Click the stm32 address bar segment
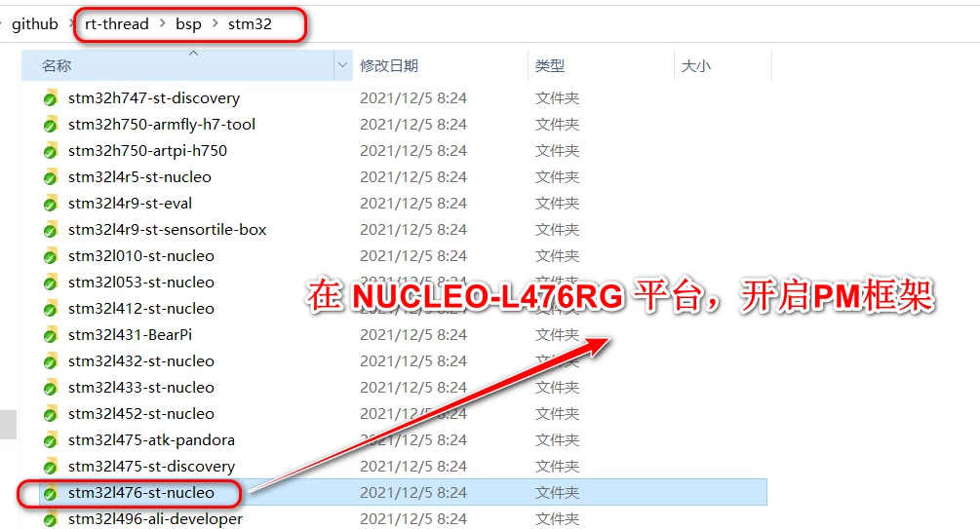This screenshot has width=980, height=529. click(250, 23)
